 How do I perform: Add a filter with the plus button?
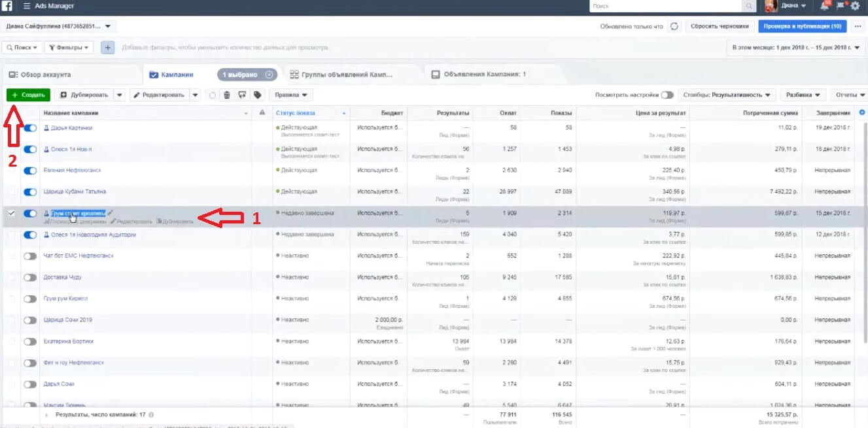pos(108,48)
